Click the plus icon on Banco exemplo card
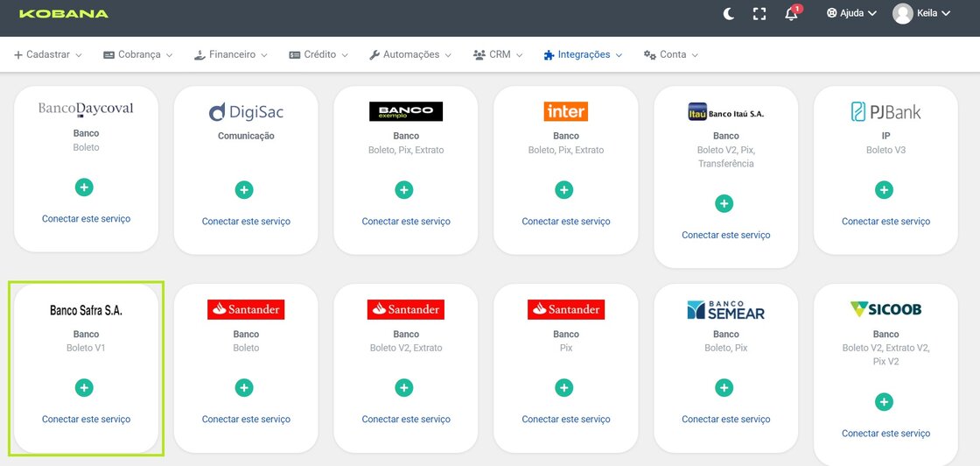 (x=404, y=189)
